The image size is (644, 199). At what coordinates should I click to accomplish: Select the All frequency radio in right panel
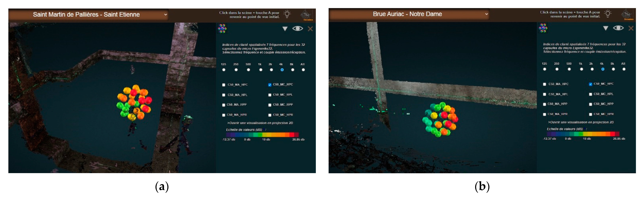(624, 69)
